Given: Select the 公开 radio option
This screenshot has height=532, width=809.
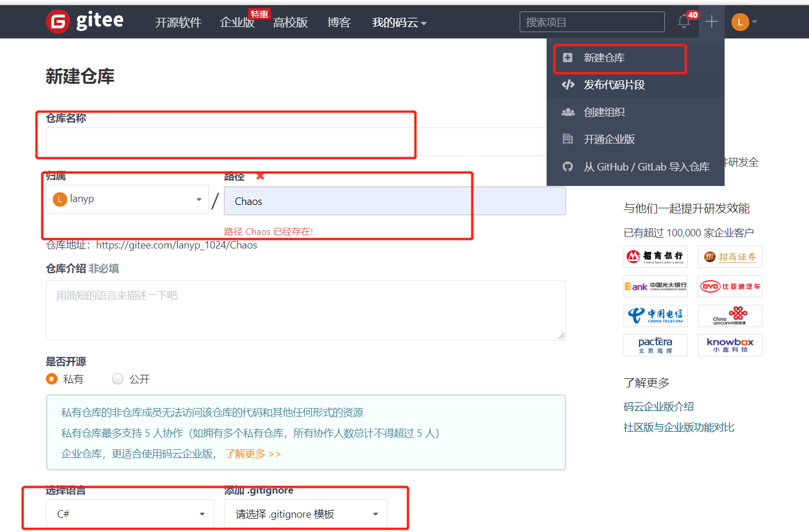Looking at the screenshot, I should point(118,379).
